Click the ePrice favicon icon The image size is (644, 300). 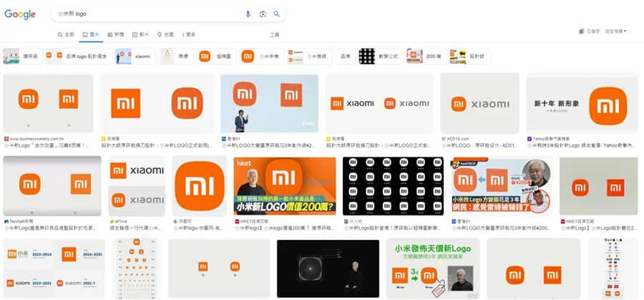click(112, 221)
